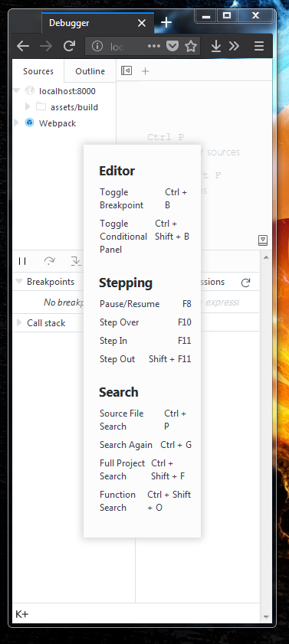Select the Webpack cube icon
This screenshot has height=644, width=289.
(x=29, y=123)
